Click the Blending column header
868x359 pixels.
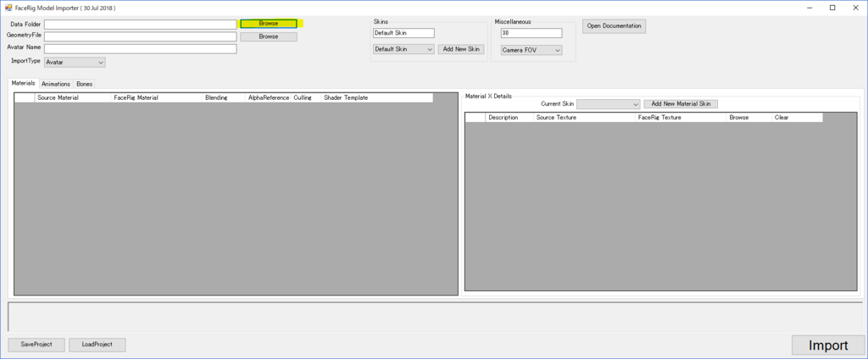(x=224, y=98)
